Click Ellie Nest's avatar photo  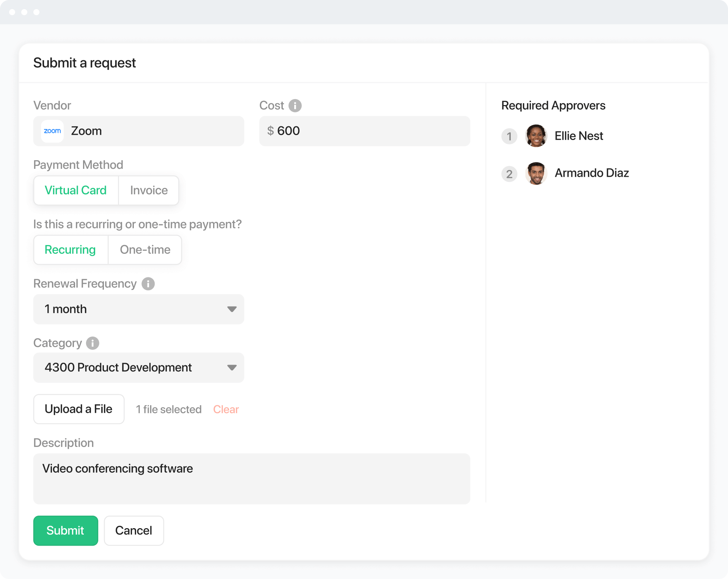[536, 136]
